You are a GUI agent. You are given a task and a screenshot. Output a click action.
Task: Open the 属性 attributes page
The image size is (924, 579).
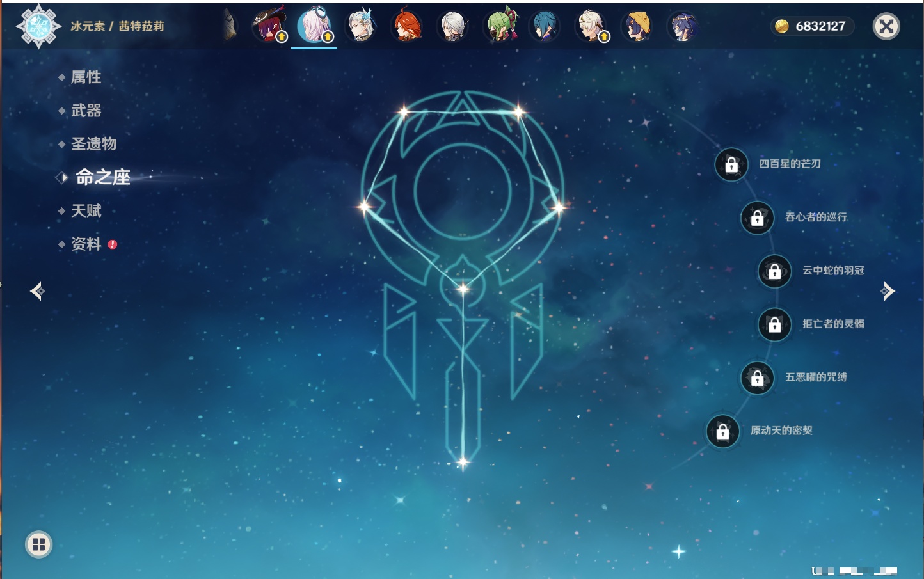tap(86, 77)
